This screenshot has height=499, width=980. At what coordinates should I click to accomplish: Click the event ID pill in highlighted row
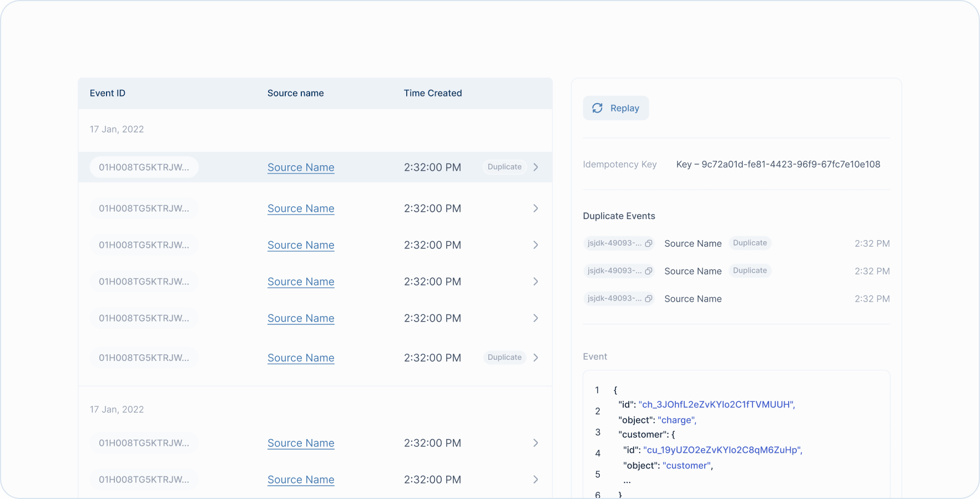[144, 167]
